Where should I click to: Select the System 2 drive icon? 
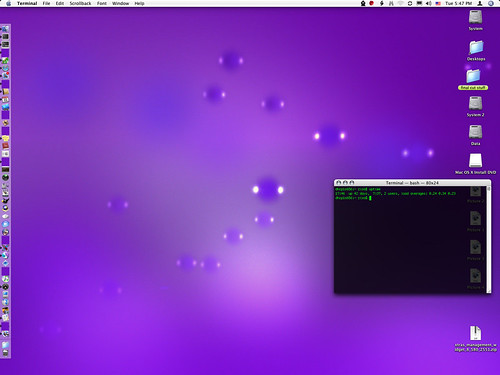475,103
